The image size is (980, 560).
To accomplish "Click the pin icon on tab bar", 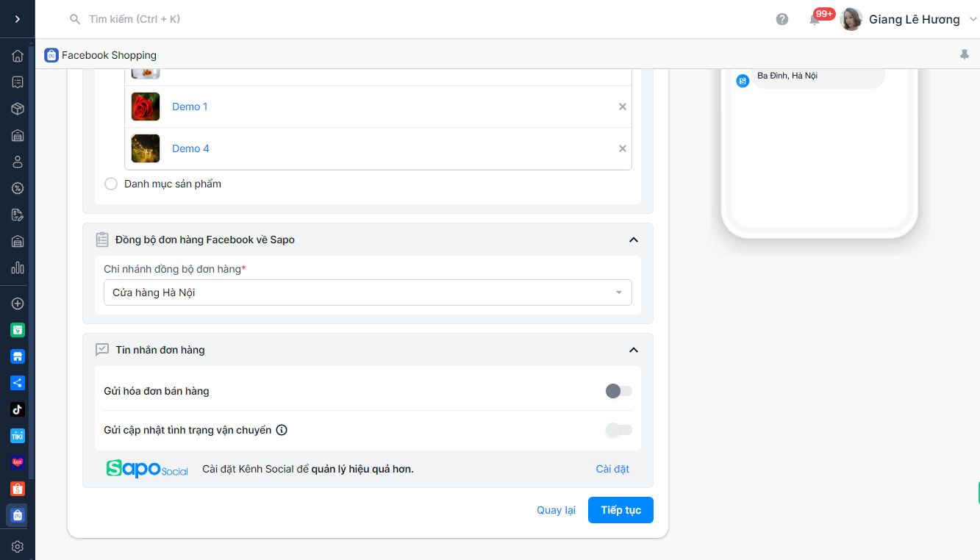I will (x=965, y=54).
